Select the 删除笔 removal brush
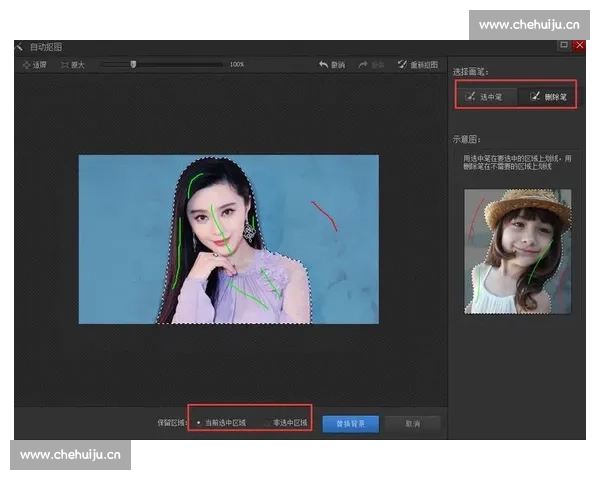 547,96
